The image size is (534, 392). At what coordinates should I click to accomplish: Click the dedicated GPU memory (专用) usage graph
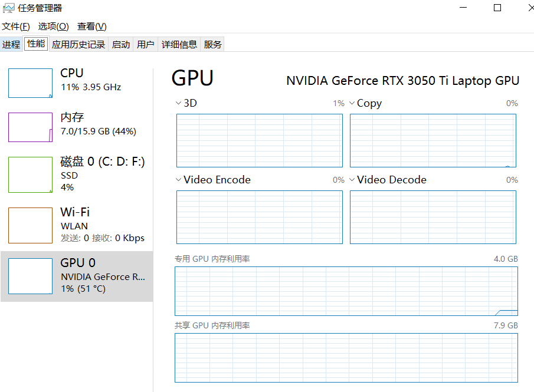click(x=346, y=291)
